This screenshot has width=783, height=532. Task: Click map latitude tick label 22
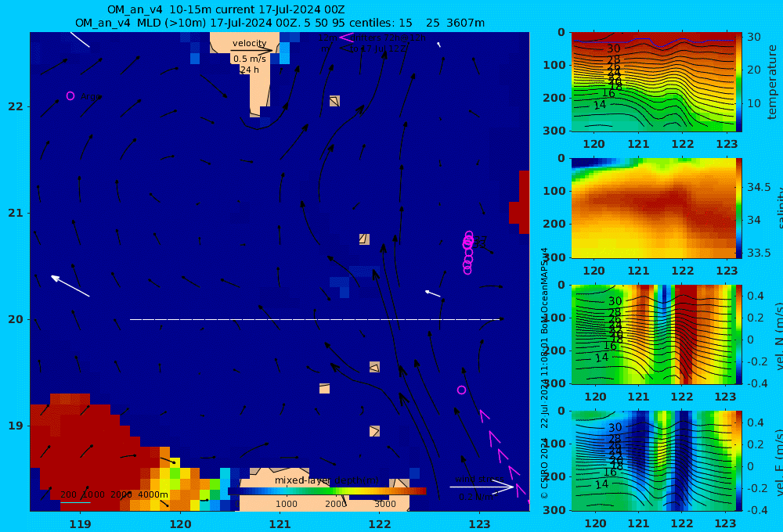(x=16, y=106)
